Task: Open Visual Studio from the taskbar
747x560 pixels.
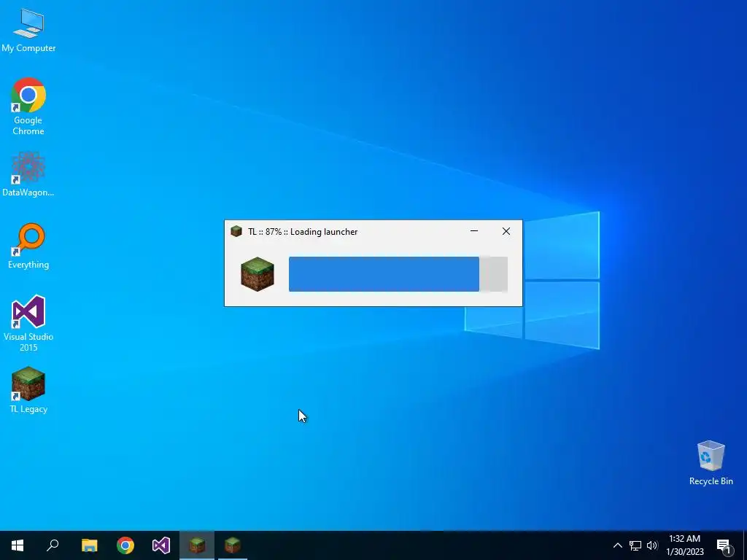Action: 161,545
